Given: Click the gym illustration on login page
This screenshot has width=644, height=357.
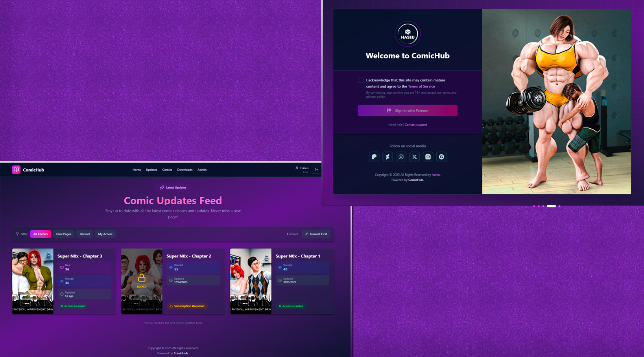Looking at the screenshot, I should [x=557, y=102].
